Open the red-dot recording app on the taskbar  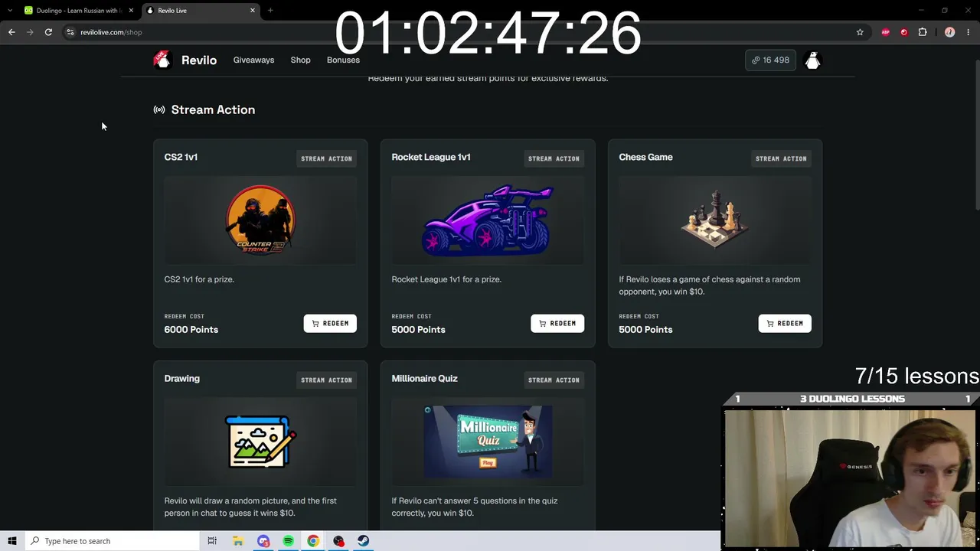[338, 541]
